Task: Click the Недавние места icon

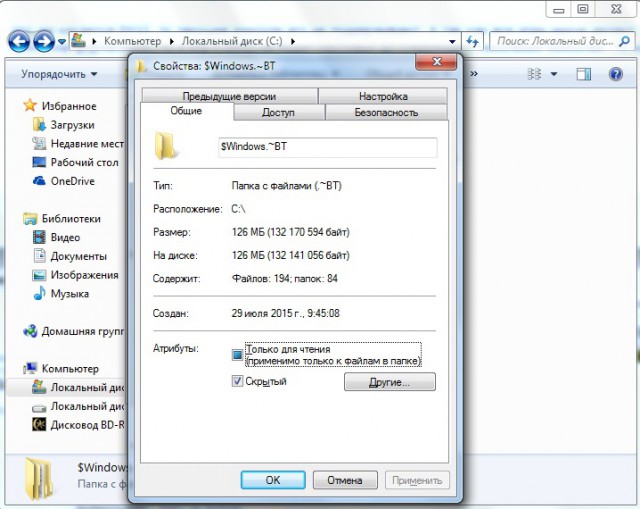Action: pos(39,143)
